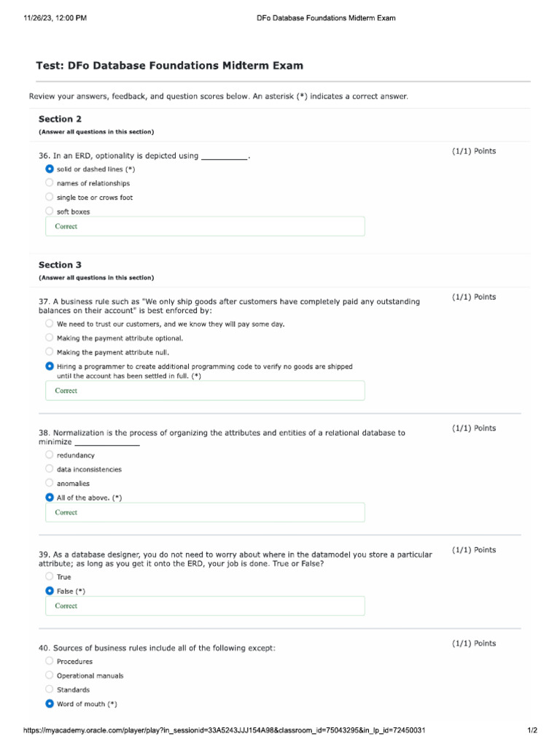Screen dimensions: 560x747
Task: Choose the 'Standards' radio option
Action: (x=50, y=689)
